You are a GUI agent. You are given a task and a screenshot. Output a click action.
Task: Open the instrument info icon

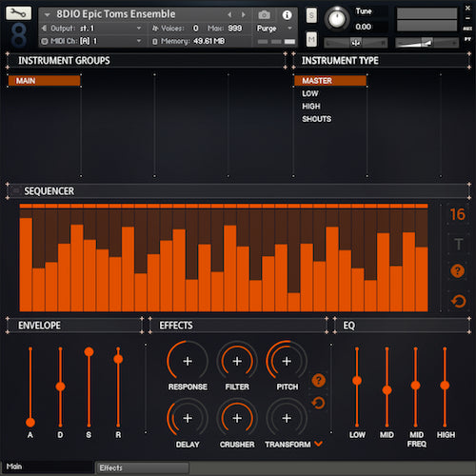[287, 14]
